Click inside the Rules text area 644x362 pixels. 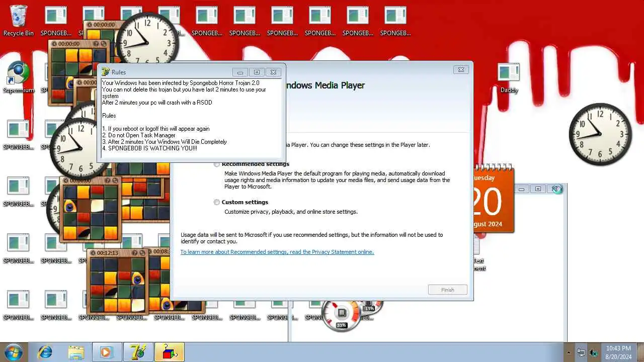pos(191,118)
